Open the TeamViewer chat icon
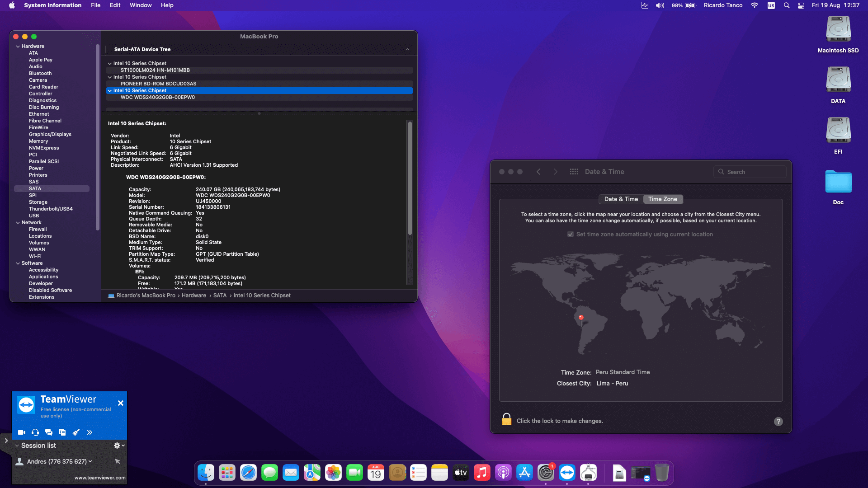This screenshot has height=488, width=868. (48, 432)
